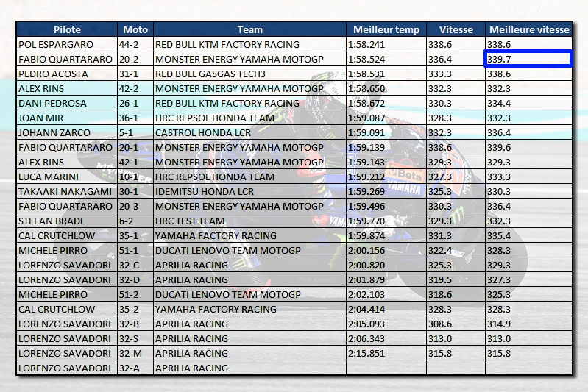Select the highlighted 339.7 speed cell
This screenshot has height=392, width=588.
(528, 59)
